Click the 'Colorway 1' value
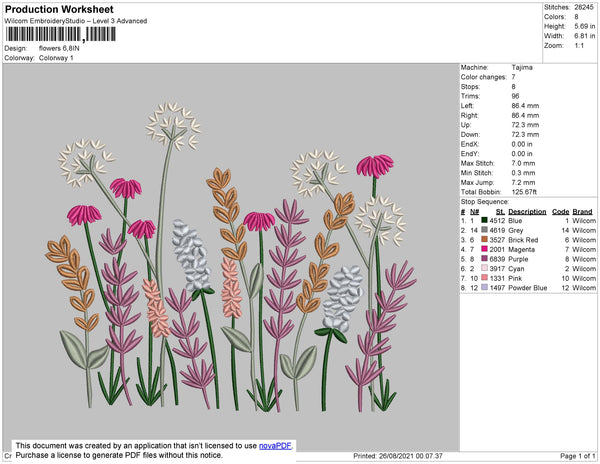The height and width of the screenshot is (464, 600). (x=56, y=58)
